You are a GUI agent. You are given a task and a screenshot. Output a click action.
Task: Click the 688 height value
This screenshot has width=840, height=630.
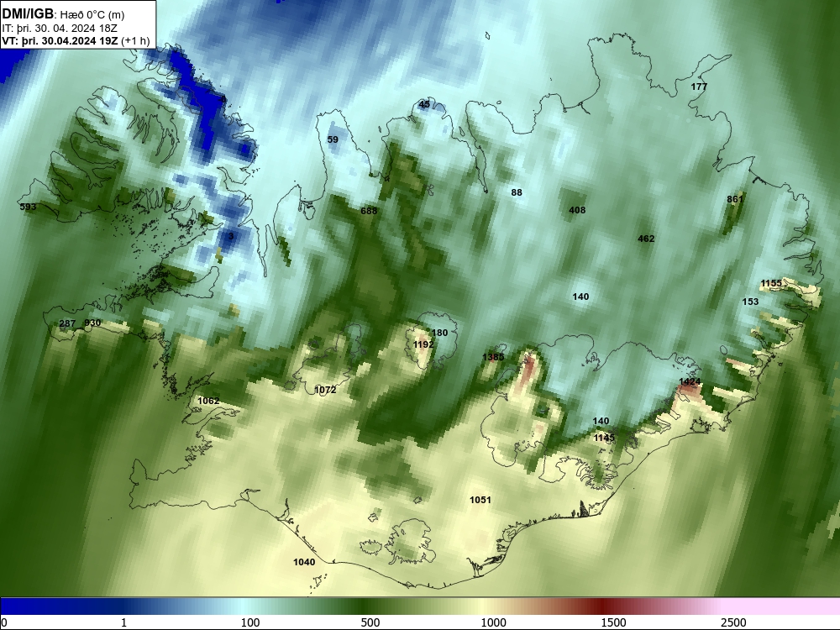[369, 211]
